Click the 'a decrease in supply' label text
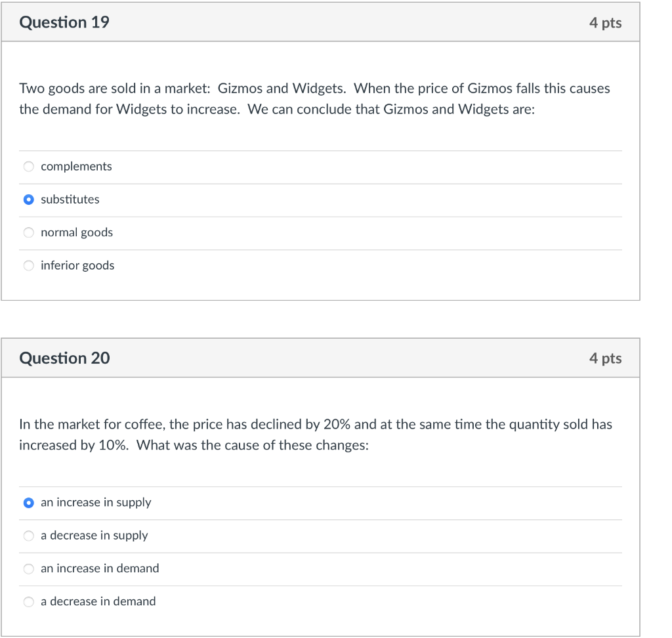Screen dimensions: 672x638 (x=94, y=536)
